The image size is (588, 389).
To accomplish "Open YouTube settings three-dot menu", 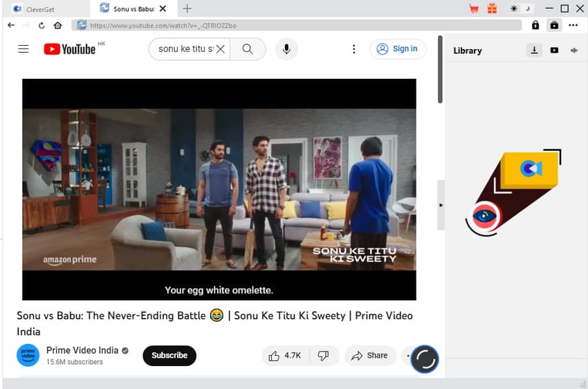I will point(353,49).
